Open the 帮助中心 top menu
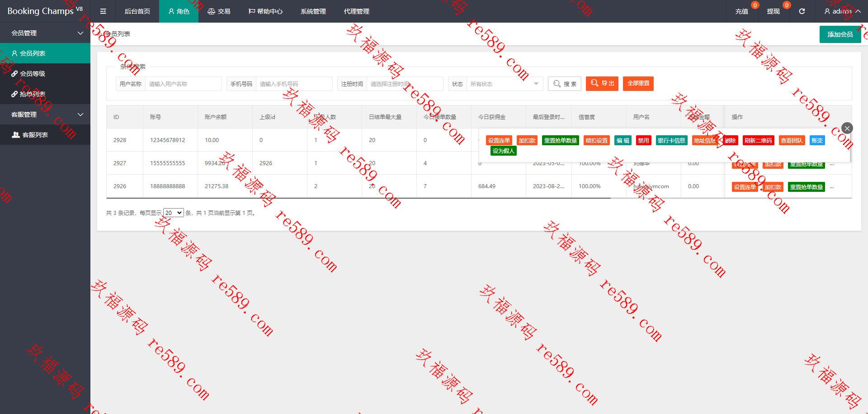 pos(265,11)
